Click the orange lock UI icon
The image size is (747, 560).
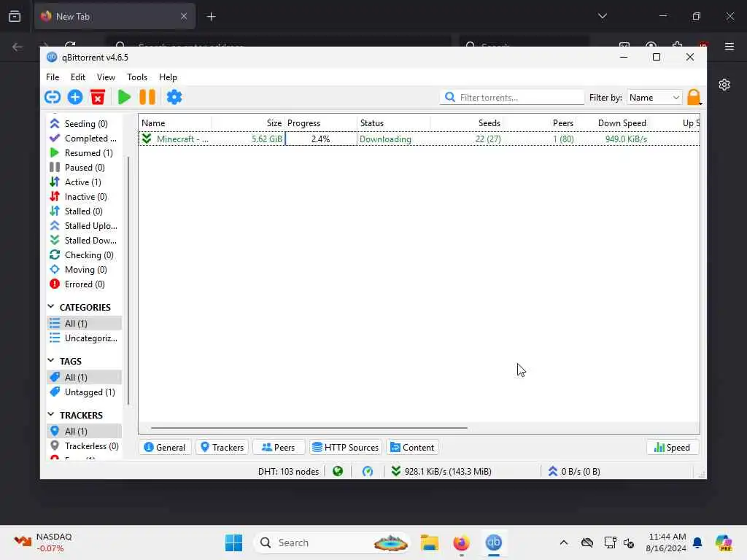click(x=694, y=97)
